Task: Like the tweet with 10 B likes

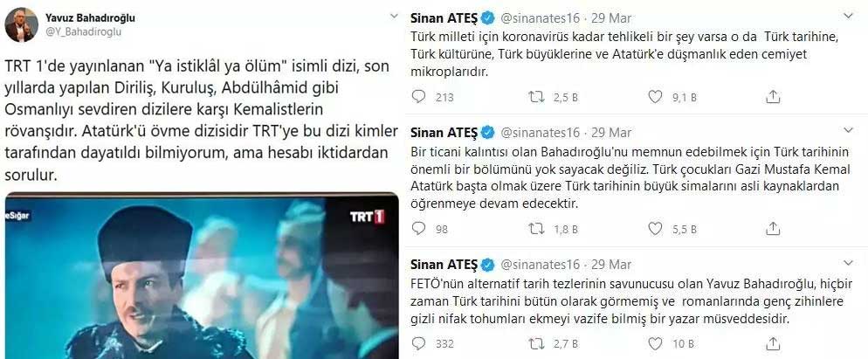Action: pyautogui.click(x=655, y=343)
